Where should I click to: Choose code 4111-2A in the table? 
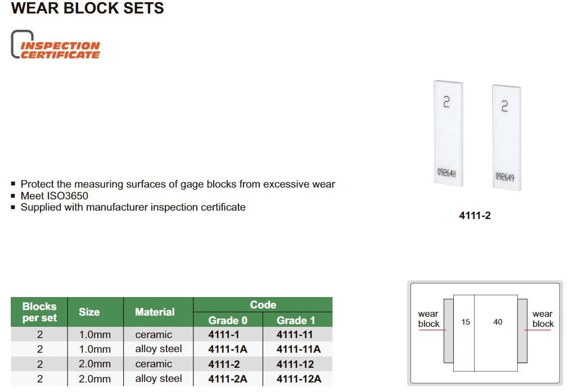tap(227, 379)
